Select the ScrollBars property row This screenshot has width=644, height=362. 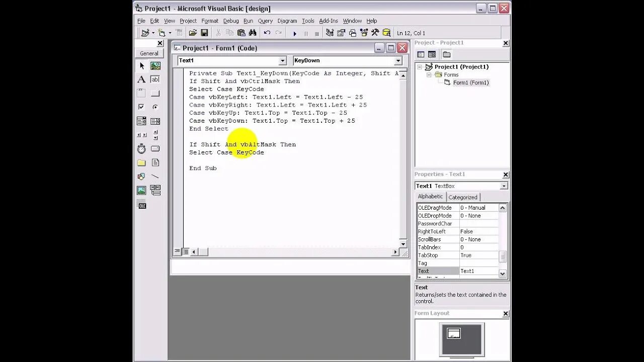point(457,239)
